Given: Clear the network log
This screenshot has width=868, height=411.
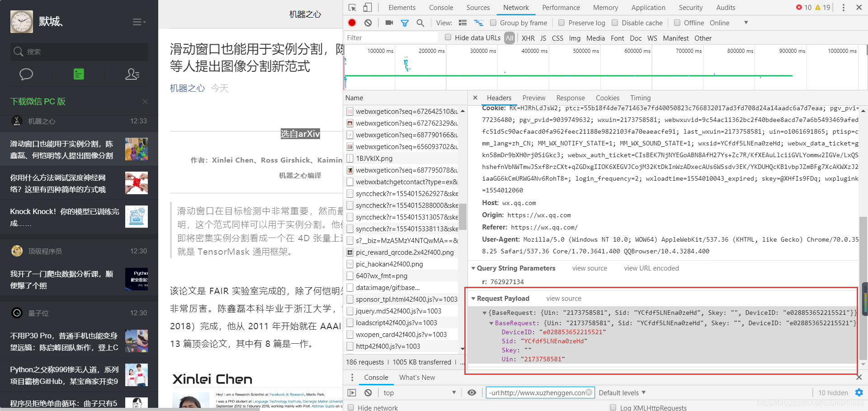Looking at the screenshot, I should [x=368, y=23].
